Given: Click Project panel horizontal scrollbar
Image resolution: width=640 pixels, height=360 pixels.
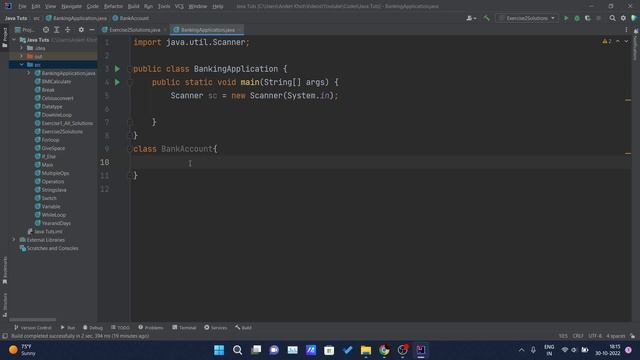Looking at the screenshot, I should coord(33,320).
